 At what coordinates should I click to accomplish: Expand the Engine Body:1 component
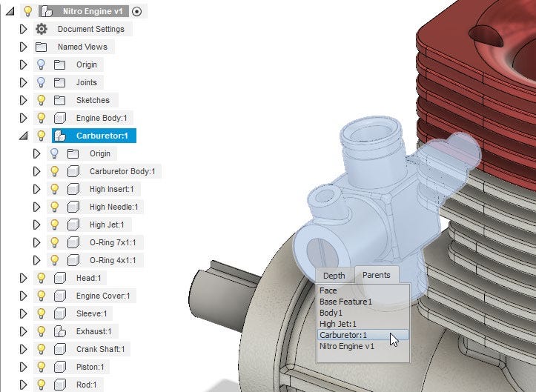(23, 118)
